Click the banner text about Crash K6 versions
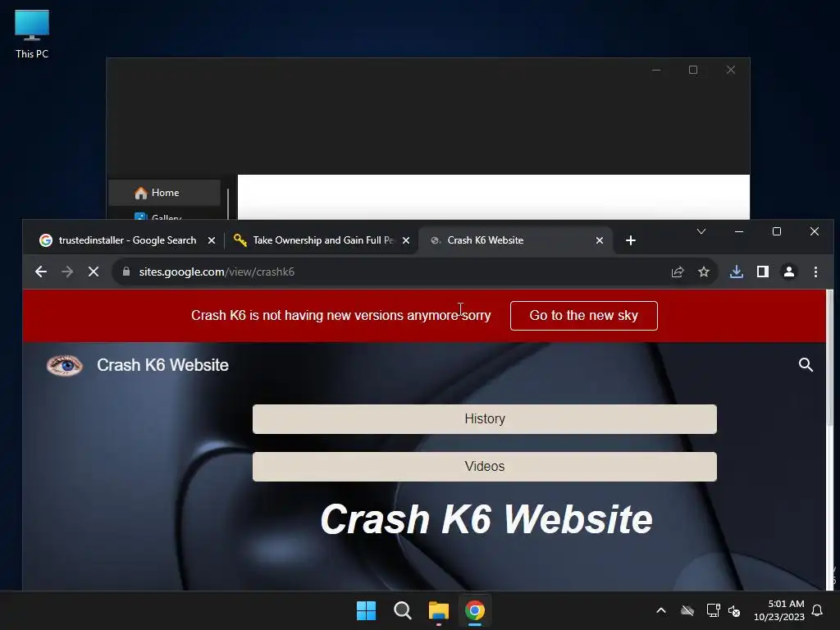 tap(340, 316)
